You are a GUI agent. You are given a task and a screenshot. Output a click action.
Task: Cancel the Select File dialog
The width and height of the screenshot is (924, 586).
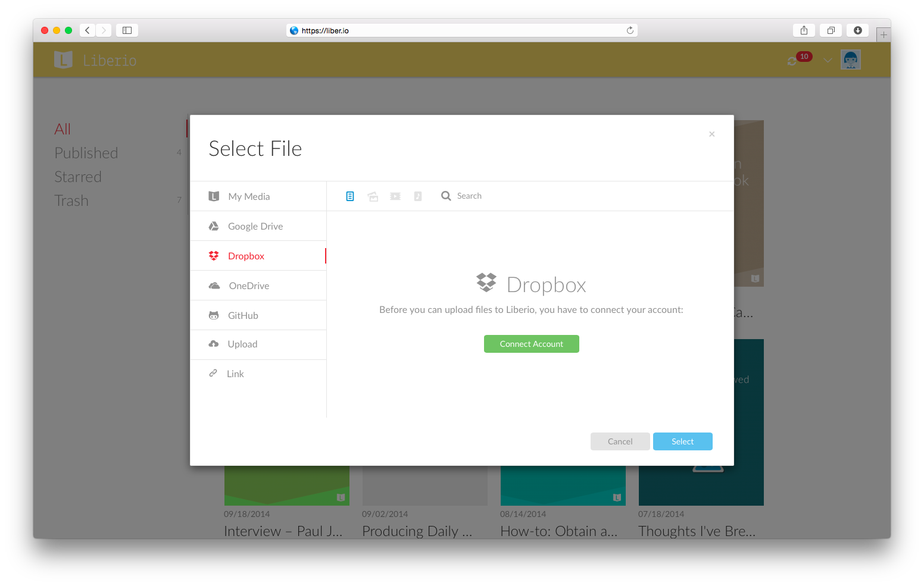[x=620, y=441]
